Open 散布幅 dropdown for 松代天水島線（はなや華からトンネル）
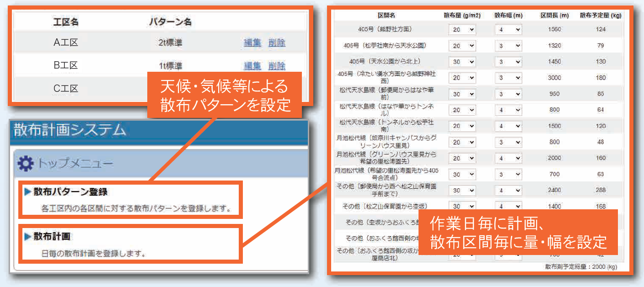 click(x=508, y=110)
